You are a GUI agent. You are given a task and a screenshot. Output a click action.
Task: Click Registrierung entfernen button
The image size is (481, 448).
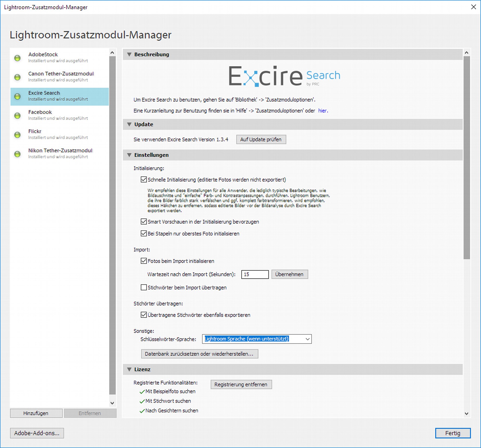click(241, 385)
